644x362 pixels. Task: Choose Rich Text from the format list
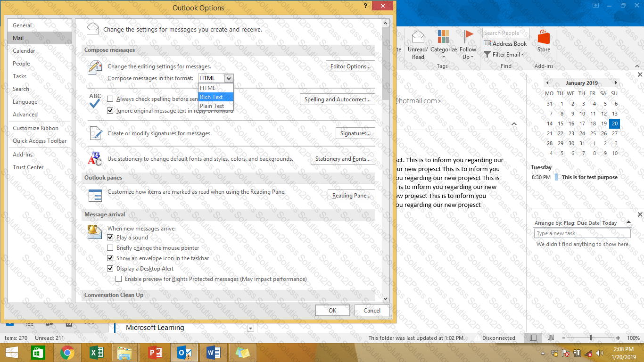point(216,97)
